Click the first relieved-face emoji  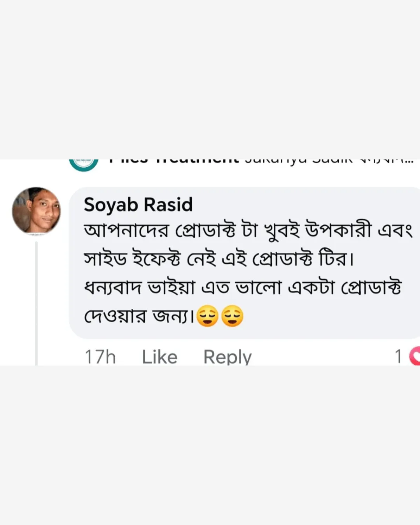(207, 316)
